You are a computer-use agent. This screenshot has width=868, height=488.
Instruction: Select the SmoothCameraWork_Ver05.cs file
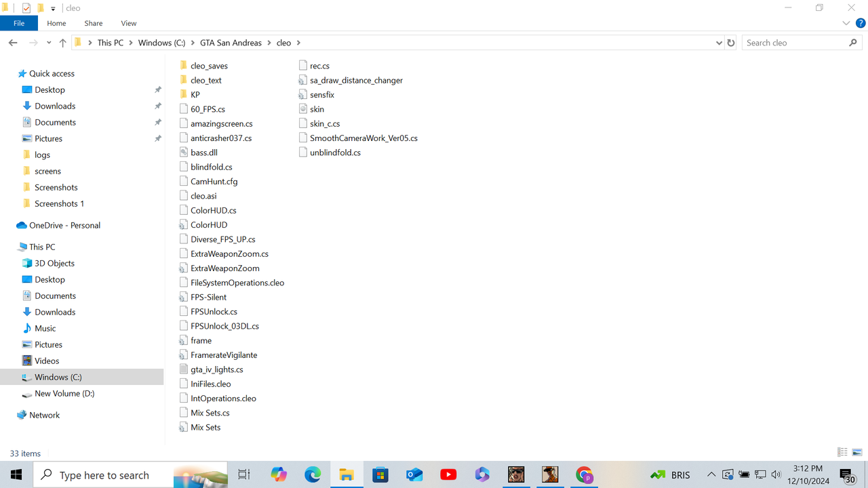pyautogui.click(x=358, y=138)
